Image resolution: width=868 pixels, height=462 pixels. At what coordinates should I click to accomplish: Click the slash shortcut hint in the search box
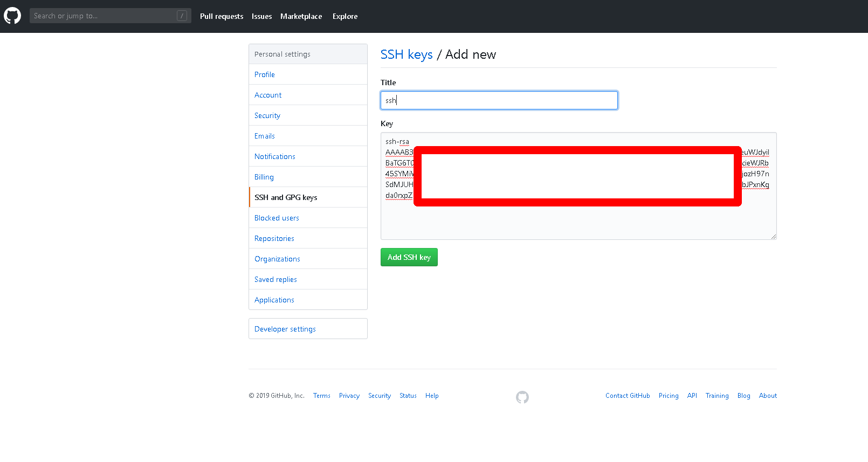(x=182, y=16)
